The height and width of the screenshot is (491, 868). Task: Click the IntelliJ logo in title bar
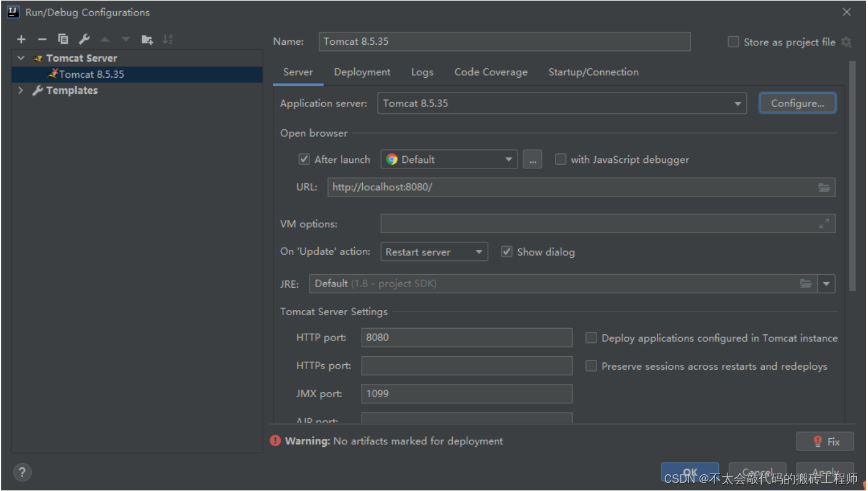[13, 12]
